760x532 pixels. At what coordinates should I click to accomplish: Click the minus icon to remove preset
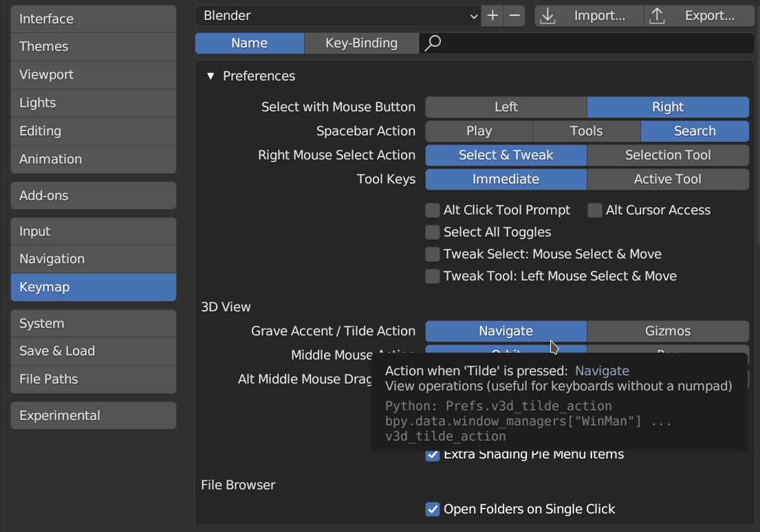(x=514, y=16)
